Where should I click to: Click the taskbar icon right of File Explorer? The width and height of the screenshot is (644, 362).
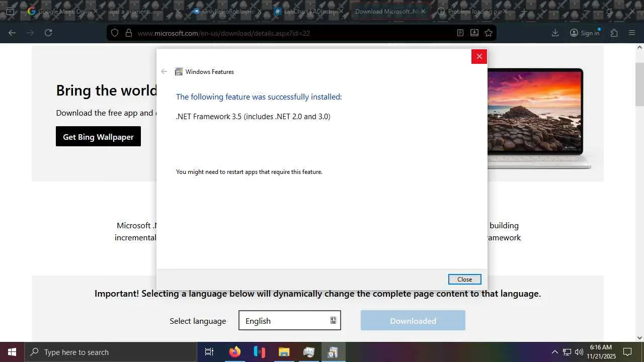(309, 352)
